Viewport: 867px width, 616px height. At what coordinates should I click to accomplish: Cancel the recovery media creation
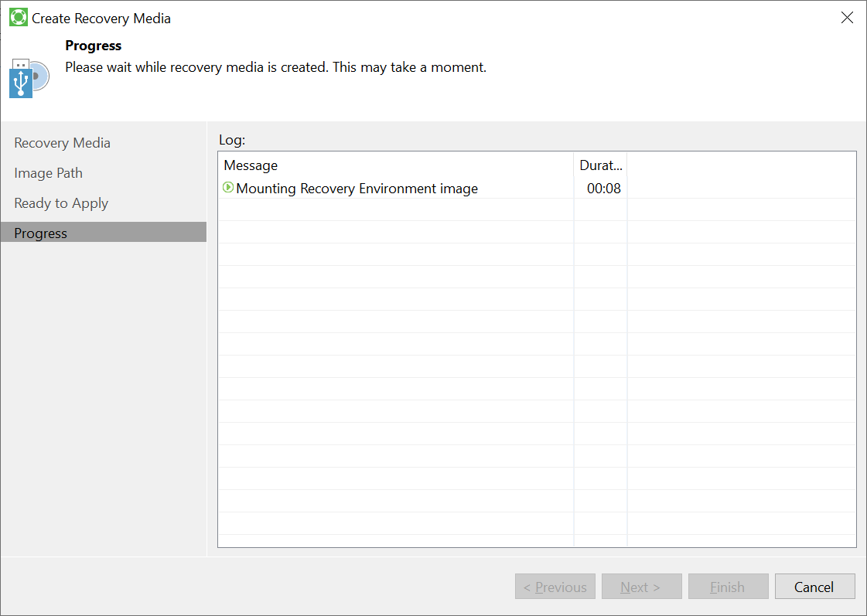click(815, 587)
